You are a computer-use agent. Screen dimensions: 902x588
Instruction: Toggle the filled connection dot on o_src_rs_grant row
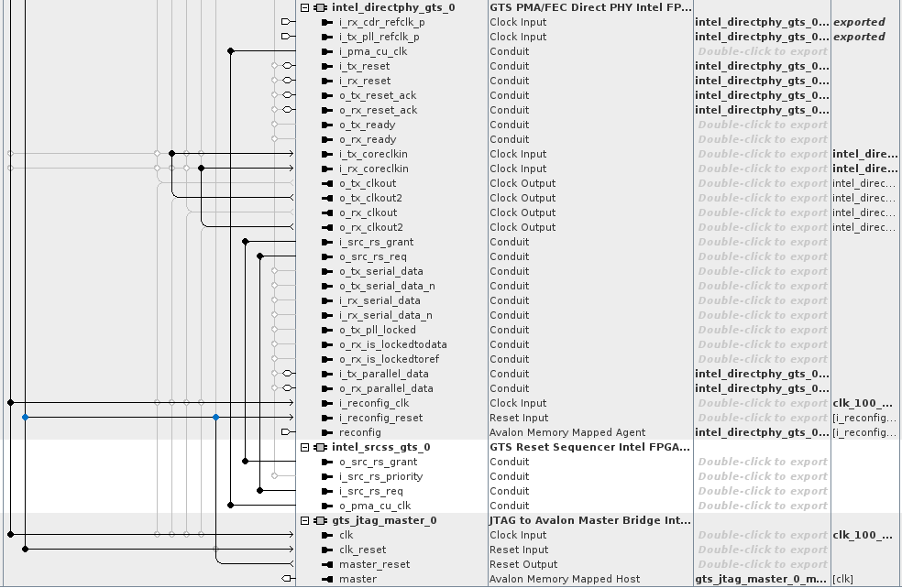[x=246, y=461]
